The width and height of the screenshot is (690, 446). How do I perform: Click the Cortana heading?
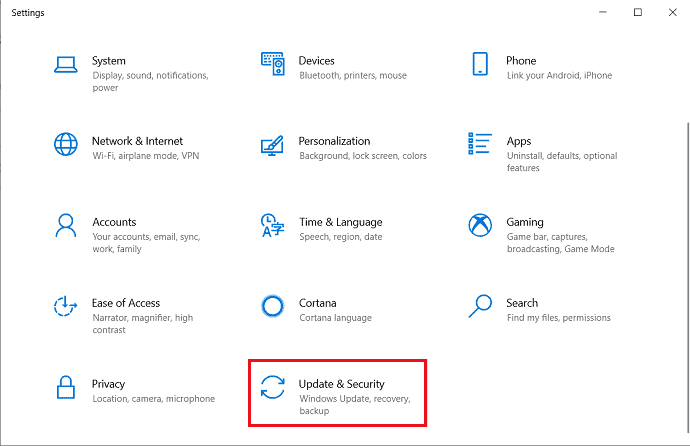point(318,303)
